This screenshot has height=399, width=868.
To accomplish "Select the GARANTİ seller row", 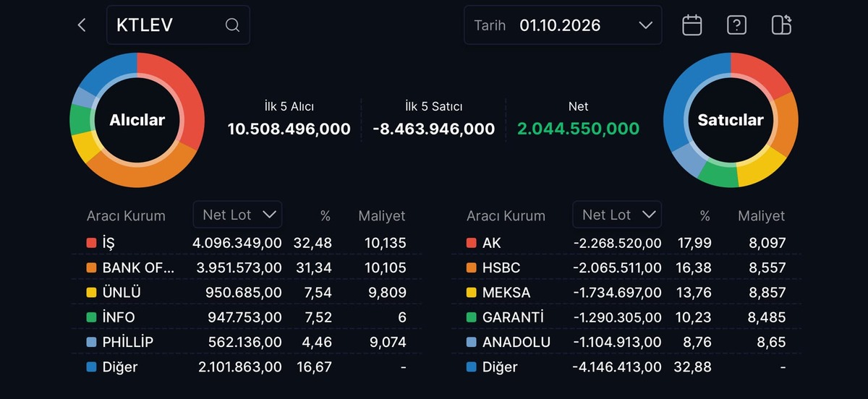I will (x=626, y=317).
